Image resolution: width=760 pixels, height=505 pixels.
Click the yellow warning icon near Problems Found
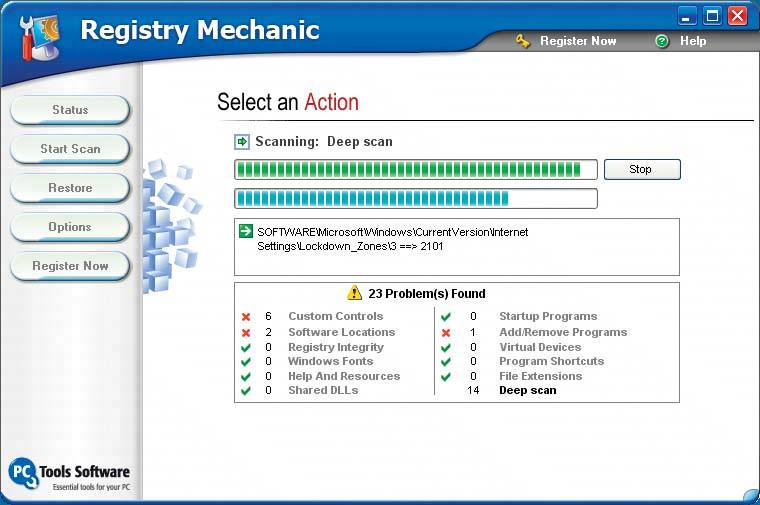coord(354,293)
